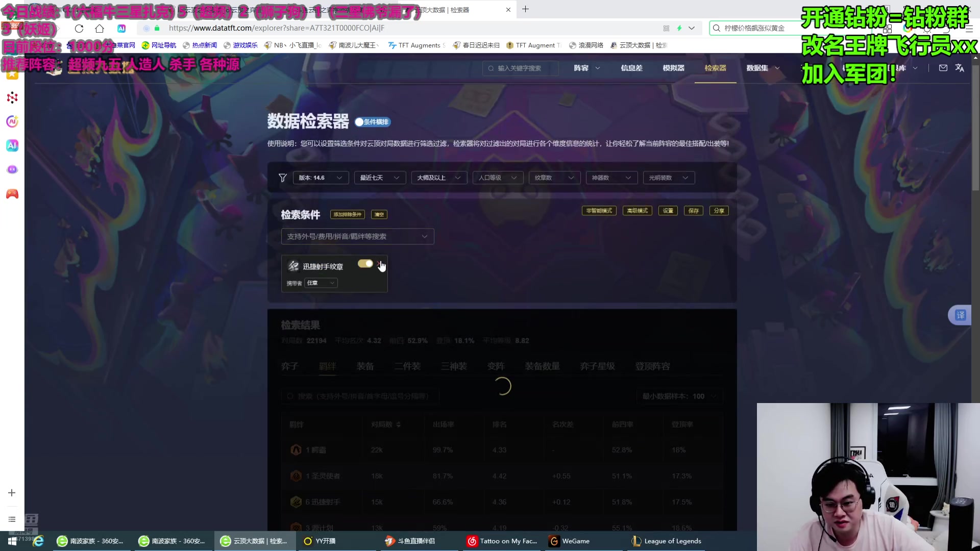Click the lightning speed-mode icon in the address bar
Viewport: 980px width, 551px height.
click(679, 28)
